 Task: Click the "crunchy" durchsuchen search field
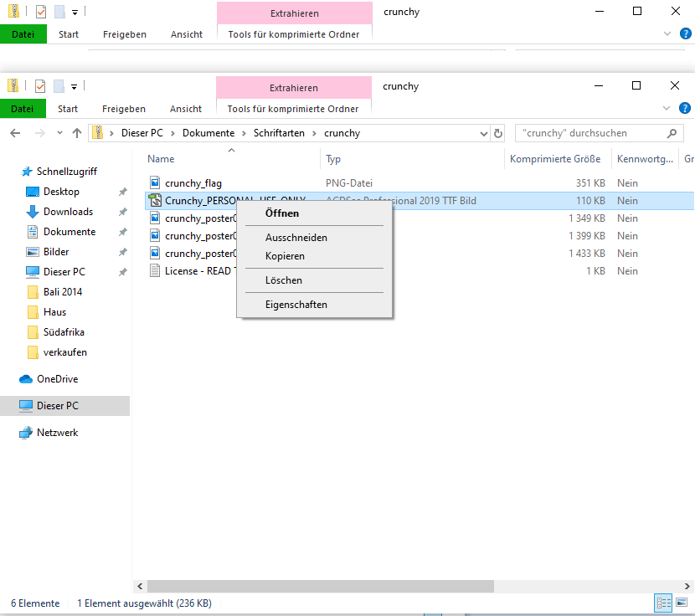590,133
